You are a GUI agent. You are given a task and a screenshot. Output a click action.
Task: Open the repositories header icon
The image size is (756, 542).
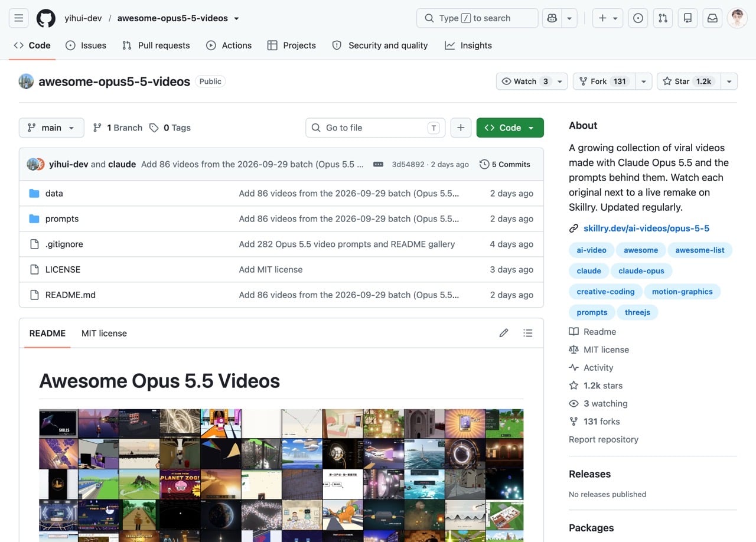click(x=687, y=18)
